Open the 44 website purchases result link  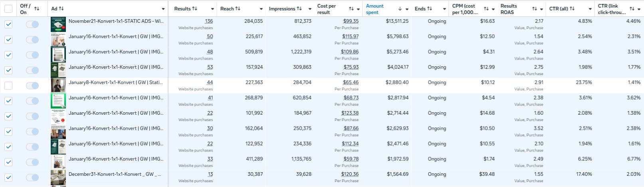(x=210, y=82)
